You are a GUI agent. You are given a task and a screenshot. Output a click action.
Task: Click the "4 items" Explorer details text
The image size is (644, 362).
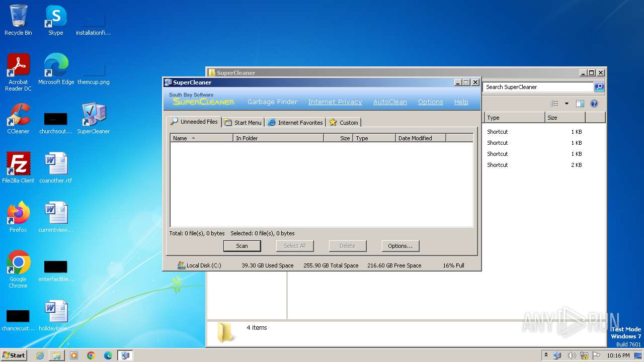pos(257,328)
